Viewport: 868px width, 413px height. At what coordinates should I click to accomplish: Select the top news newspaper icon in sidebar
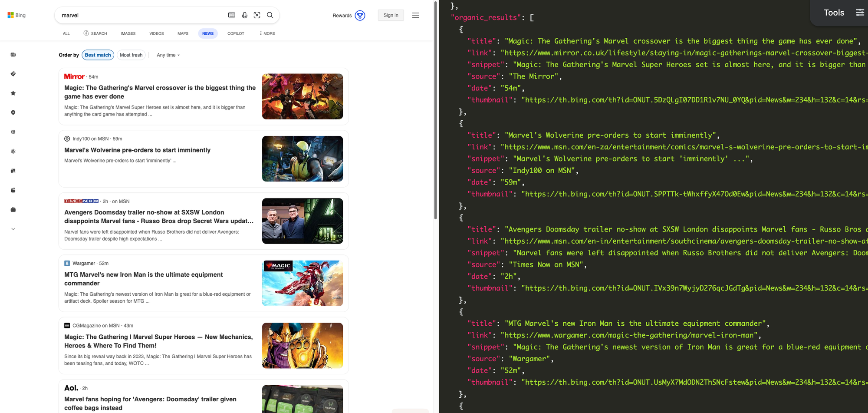click(x=13, y=55)
